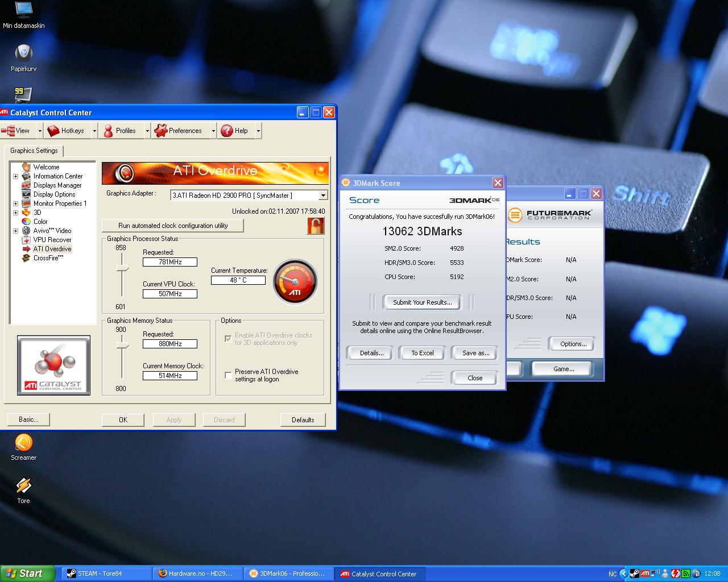Open Min datamaskin desktop icon
Viewport: 728px width, 582px height.
click(x=23, y=15)
